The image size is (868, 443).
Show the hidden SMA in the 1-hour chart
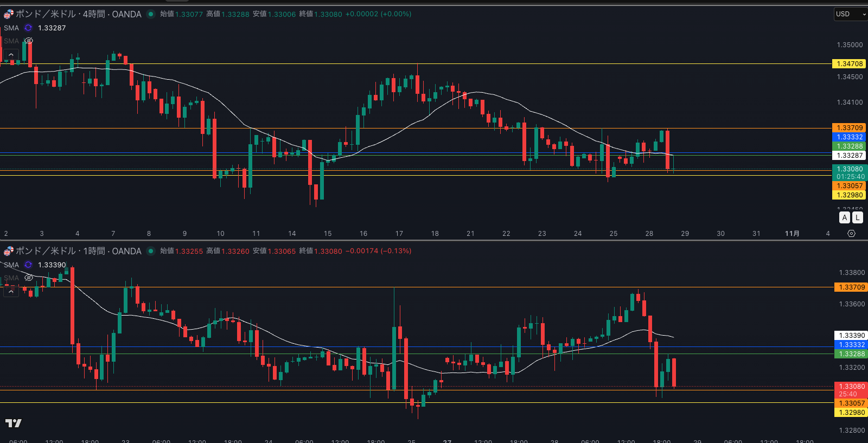(x=29, y=278)
